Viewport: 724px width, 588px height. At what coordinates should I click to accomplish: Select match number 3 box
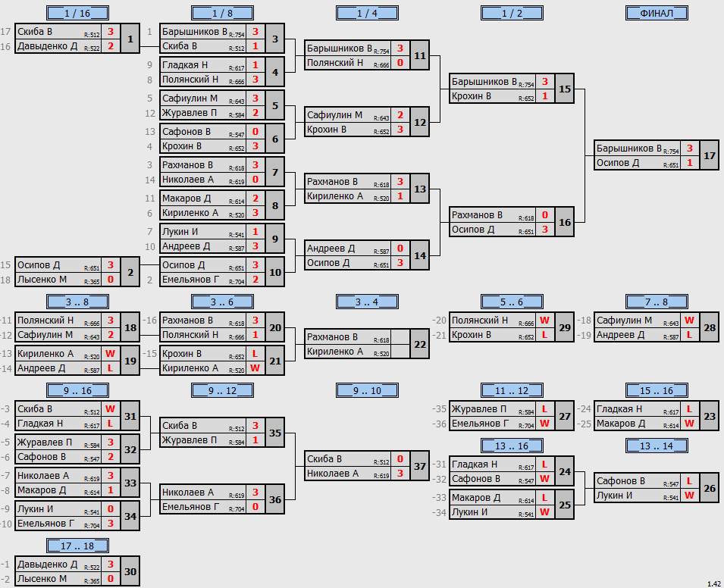pyautogui.click(x=275, y=39)
